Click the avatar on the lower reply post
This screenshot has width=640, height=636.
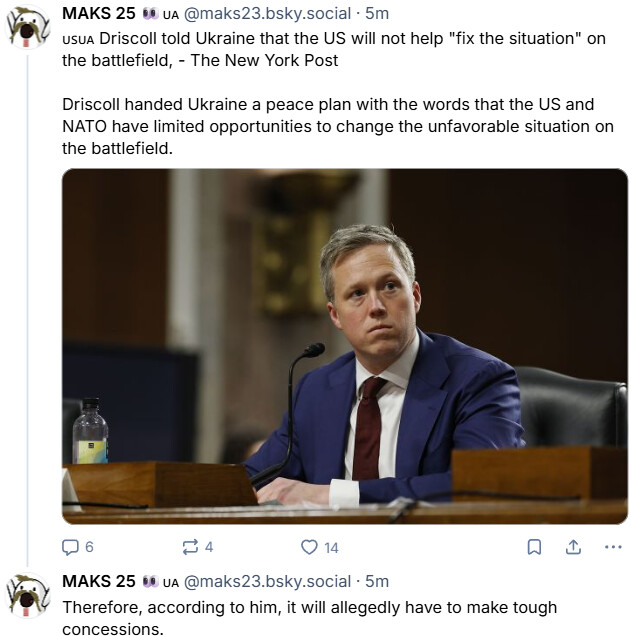(x=28, y=595)
